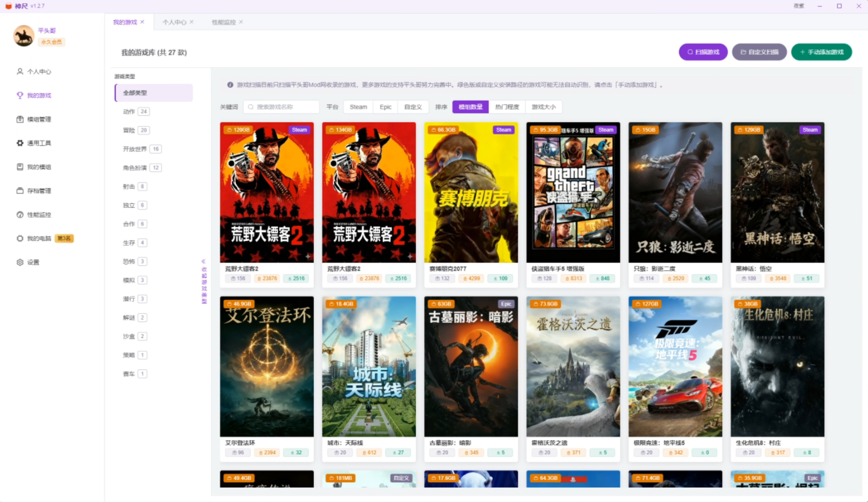Viewport: 868px width, 502px height.
Task: Toggle 夜繁 theme switch in title bar
Action: 798,6
